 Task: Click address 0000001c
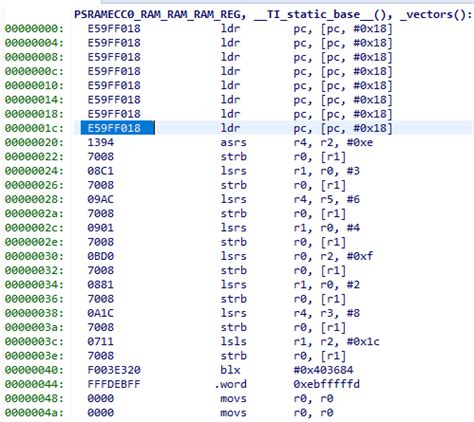point(34,128)
